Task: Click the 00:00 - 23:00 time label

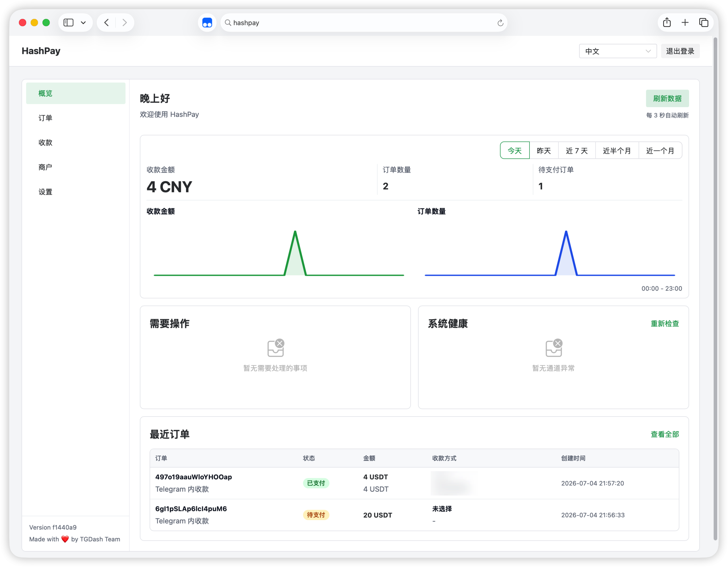Action: click(662, 288)
